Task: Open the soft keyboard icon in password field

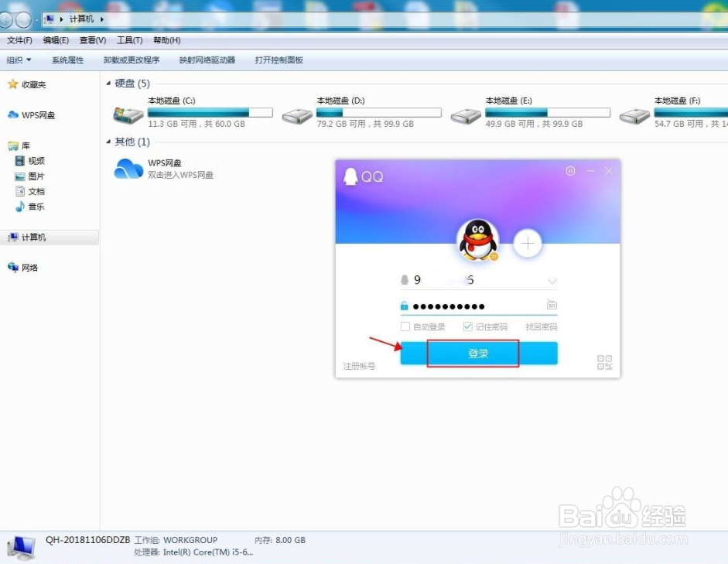Action: (x=552, y=305)
